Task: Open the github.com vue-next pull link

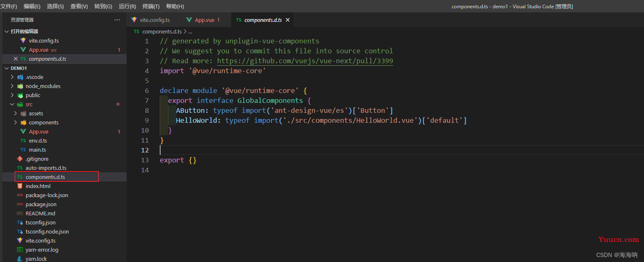Action: pos(305,61)
